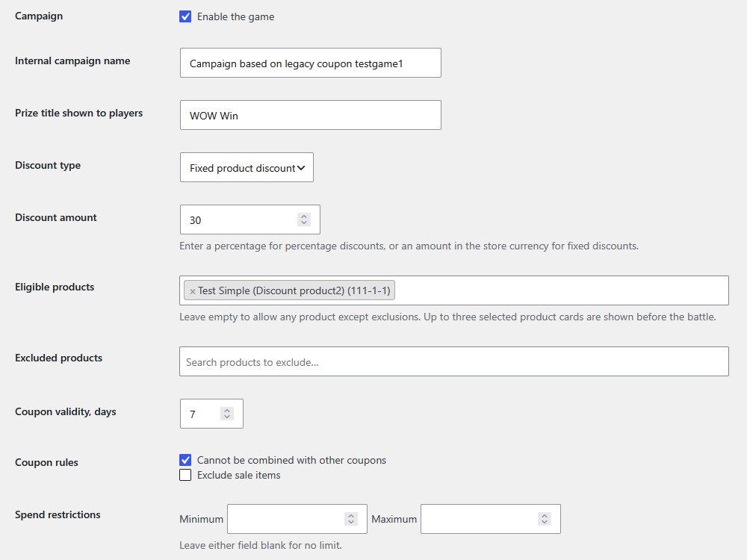Click the Minimum label text
Screen dimensions: 747x560
pos(201,519)
